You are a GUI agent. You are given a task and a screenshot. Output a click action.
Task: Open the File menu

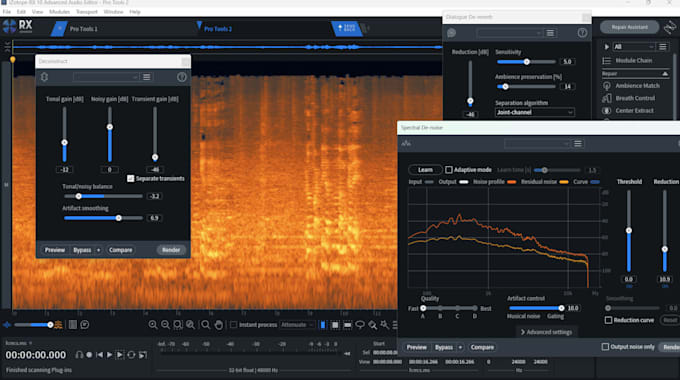7,12
